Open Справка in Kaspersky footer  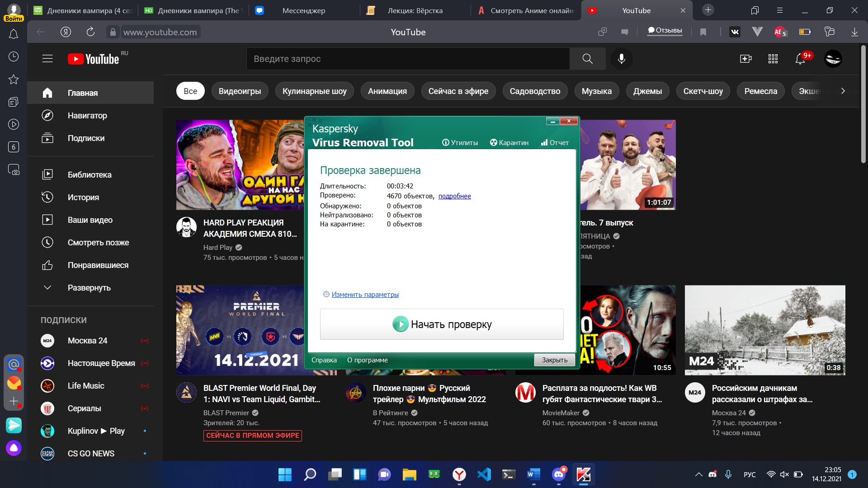click(324, 360)
